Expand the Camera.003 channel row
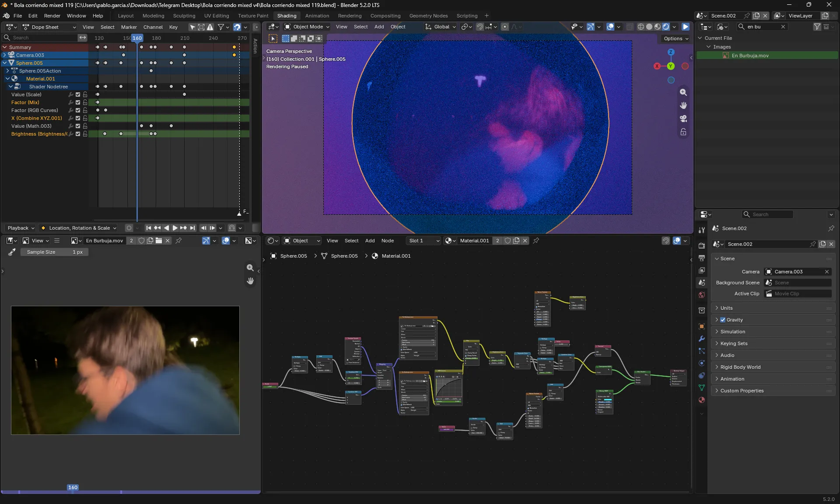This screenshot has width=840, height=504. (4, 55)
